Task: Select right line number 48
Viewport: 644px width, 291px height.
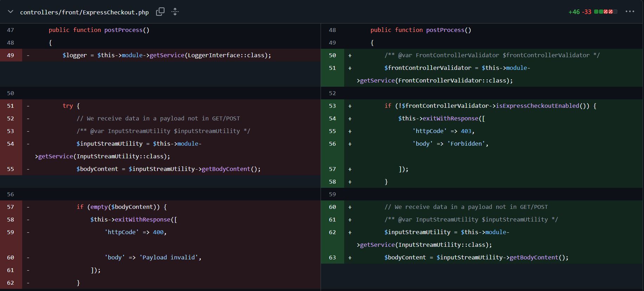Action: point(332,30)
